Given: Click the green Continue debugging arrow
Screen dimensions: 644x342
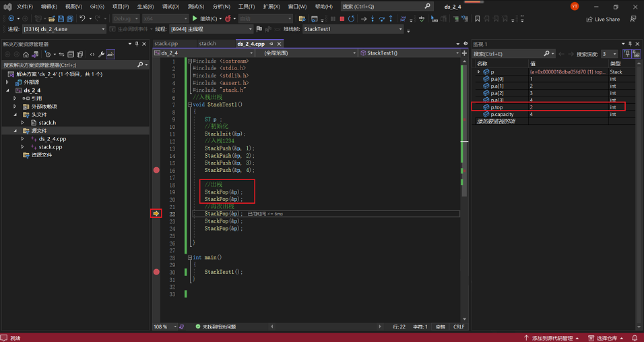Looking at the screenshot, I should pyautogui.click(x=195, y=18).
